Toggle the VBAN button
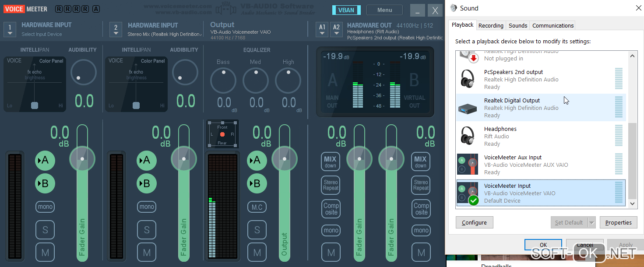Viewport: 644px width, 267px height. click(346, 10)
